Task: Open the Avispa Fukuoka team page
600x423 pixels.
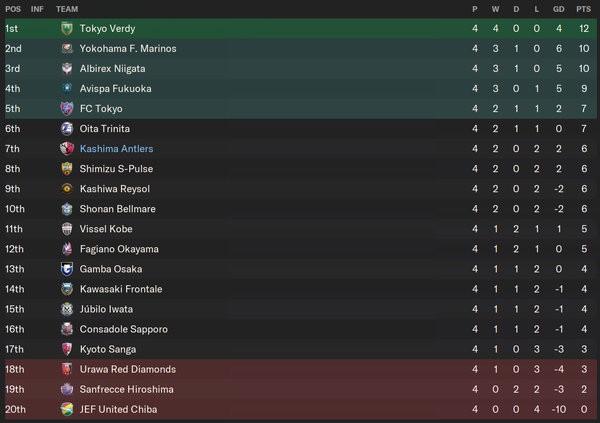Action: (116, 89)
